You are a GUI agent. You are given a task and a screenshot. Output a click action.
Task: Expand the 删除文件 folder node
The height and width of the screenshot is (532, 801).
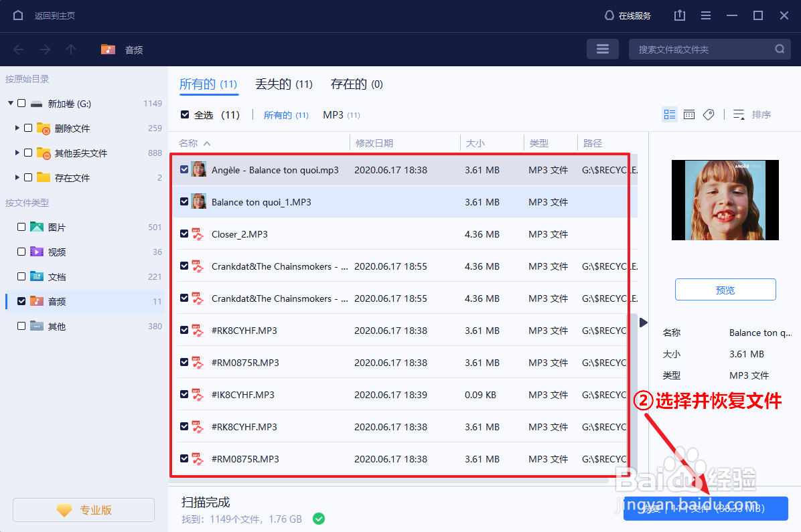point(17,128)
